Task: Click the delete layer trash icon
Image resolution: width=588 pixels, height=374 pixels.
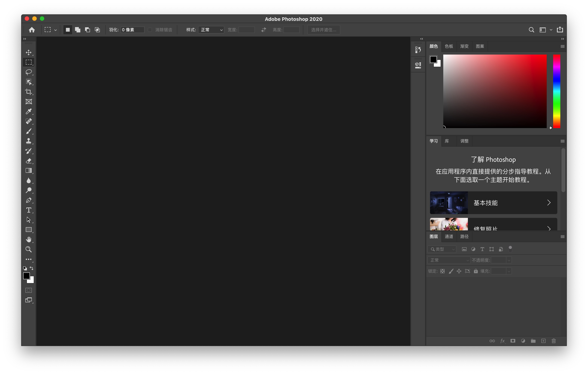Action: [554, 341]
